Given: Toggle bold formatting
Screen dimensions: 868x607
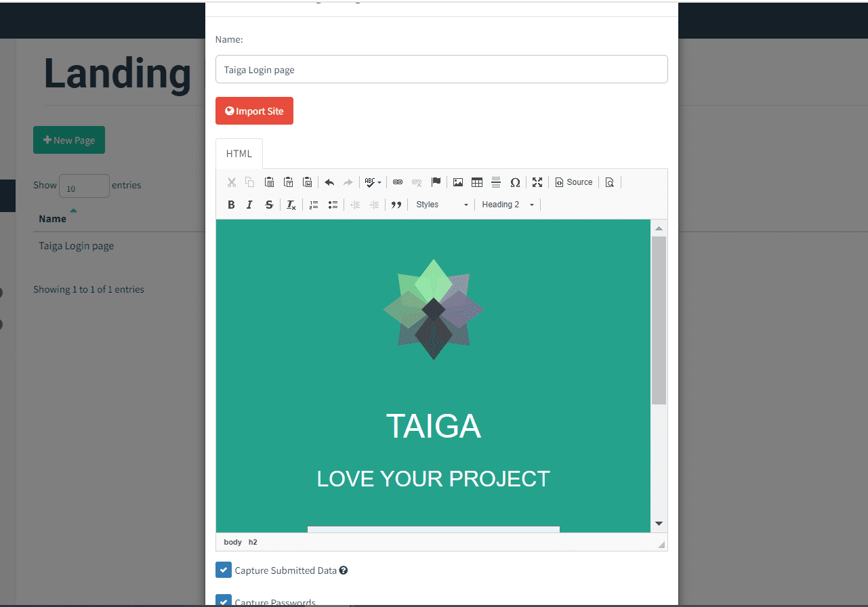Looking at the screenshot, I should point(231,205).
